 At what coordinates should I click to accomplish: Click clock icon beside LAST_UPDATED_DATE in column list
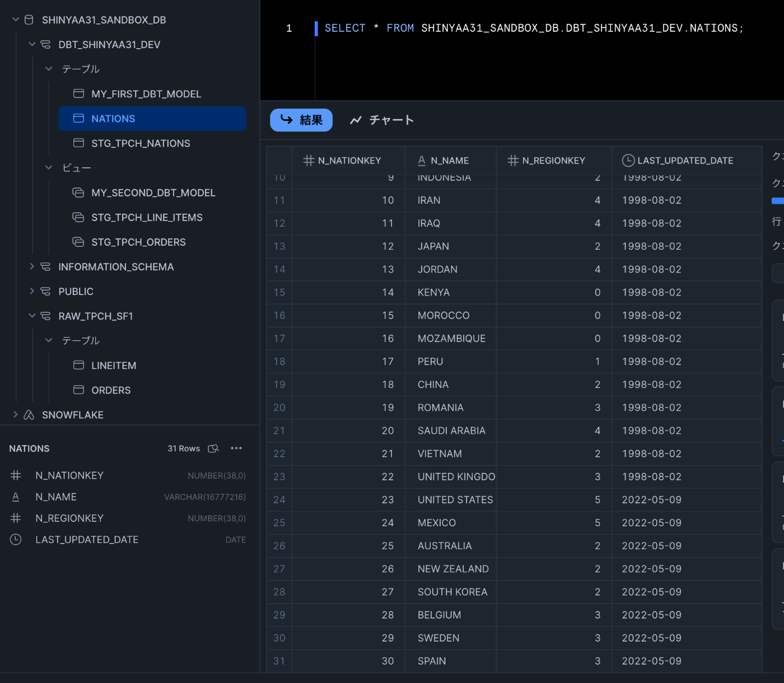[x=16, y=540]
